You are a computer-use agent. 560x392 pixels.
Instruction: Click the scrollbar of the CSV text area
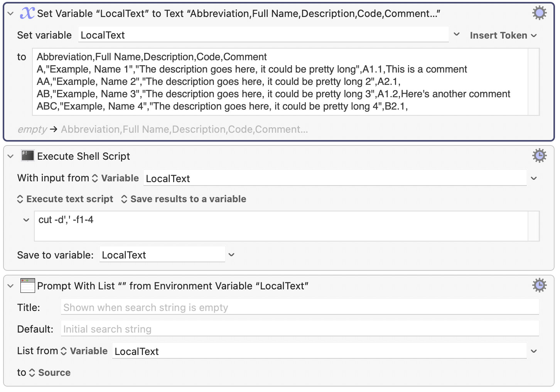click(x=534, y=82)
